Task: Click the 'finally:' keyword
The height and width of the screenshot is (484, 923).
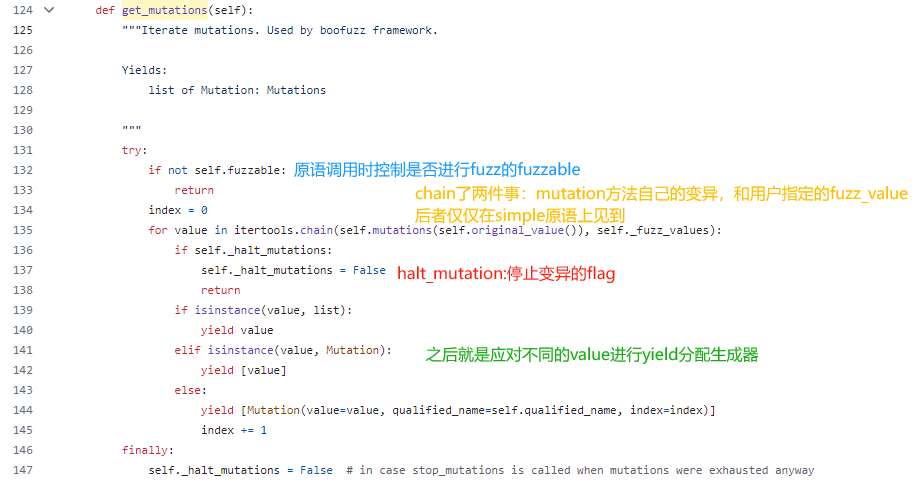Action: (147, 450)
